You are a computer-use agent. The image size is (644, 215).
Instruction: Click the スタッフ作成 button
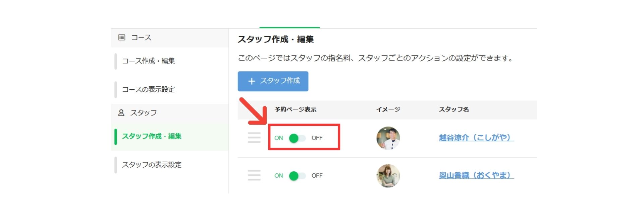click(x=273, y=81)
